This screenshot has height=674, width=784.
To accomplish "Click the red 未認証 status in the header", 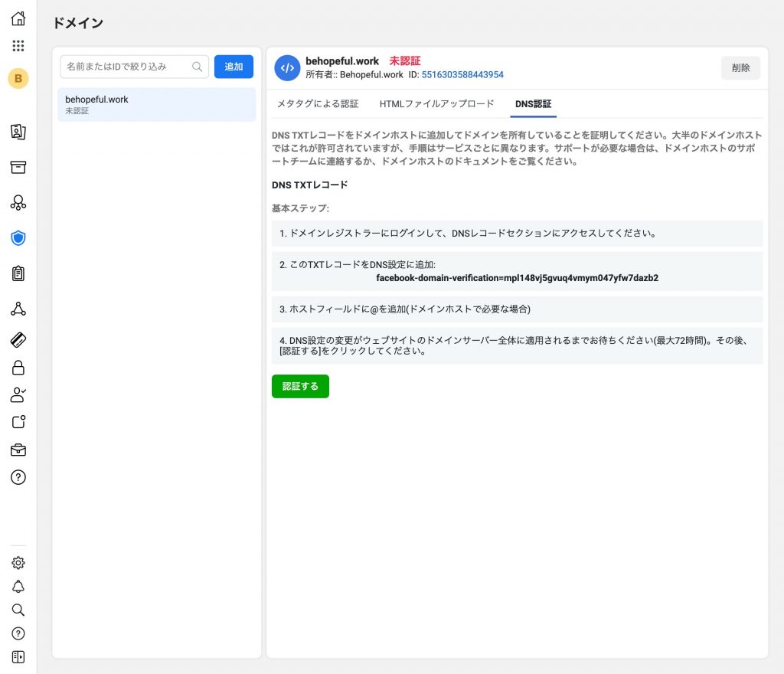I will (x=405, y=61).
